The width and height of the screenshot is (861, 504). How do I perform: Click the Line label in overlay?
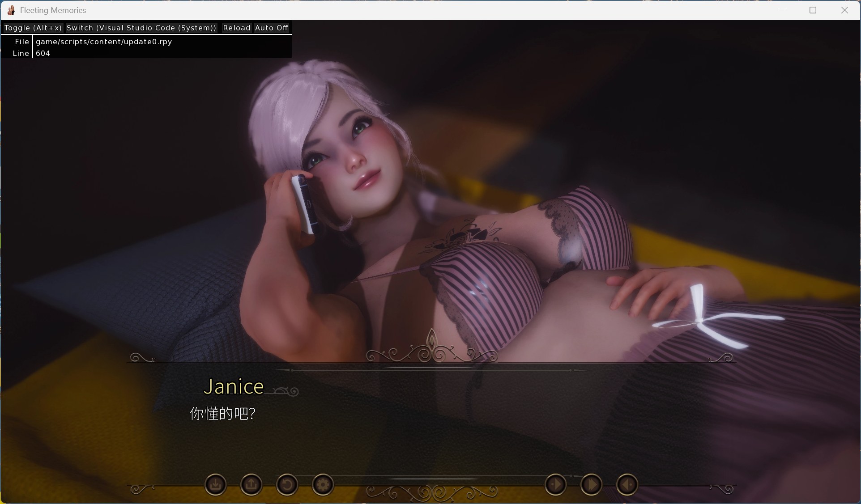[x=21, y=53]
